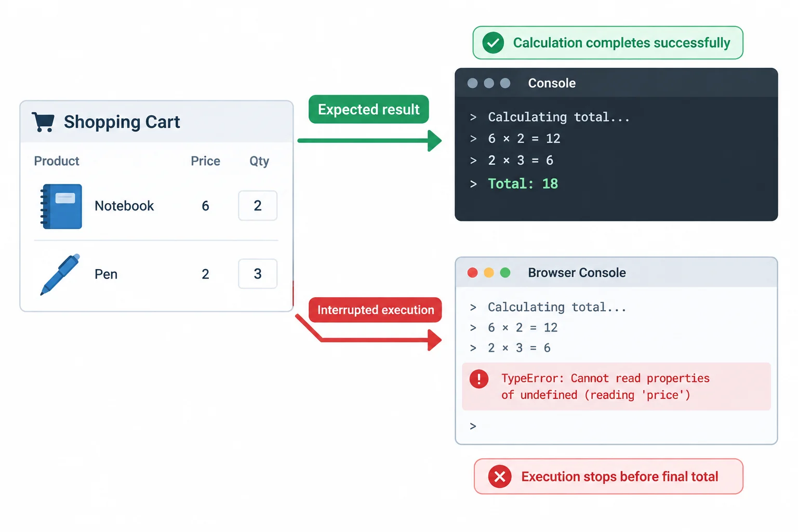Click the Interrupted execution label
This screenshot has height=532, width=798.
pyautogui.click(x=375, y=310)
